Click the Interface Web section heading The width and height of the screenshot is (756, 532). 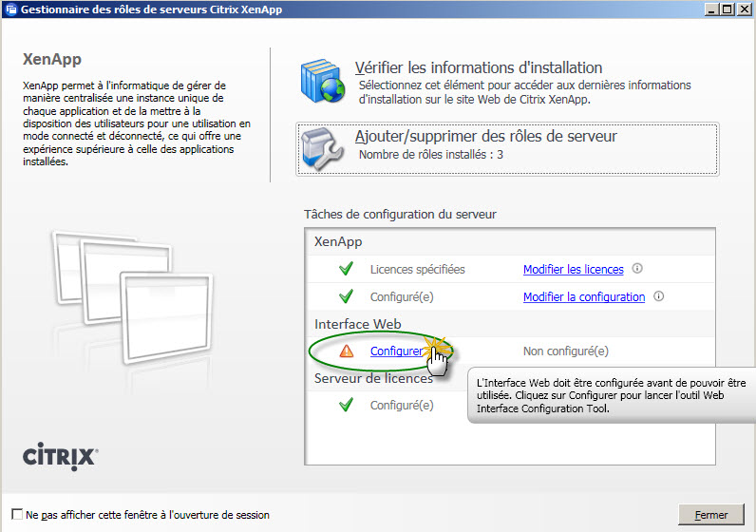click(358, 324)
